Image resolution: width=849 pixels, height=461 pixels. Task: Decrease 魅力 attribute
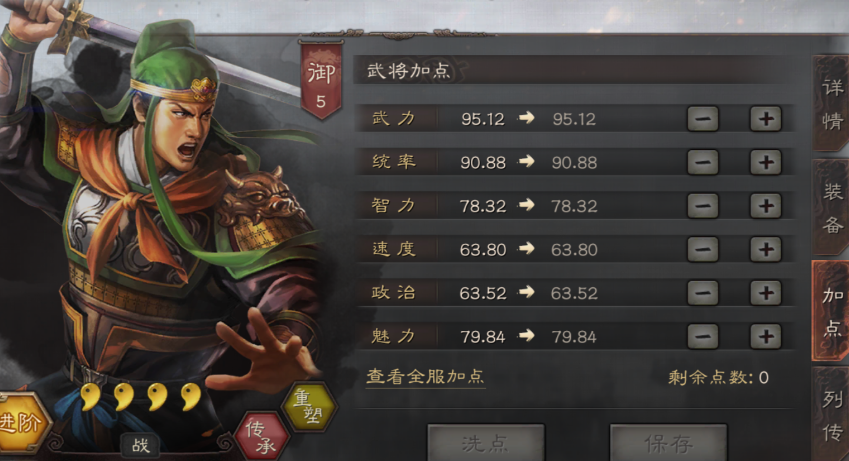coord(703,336)
